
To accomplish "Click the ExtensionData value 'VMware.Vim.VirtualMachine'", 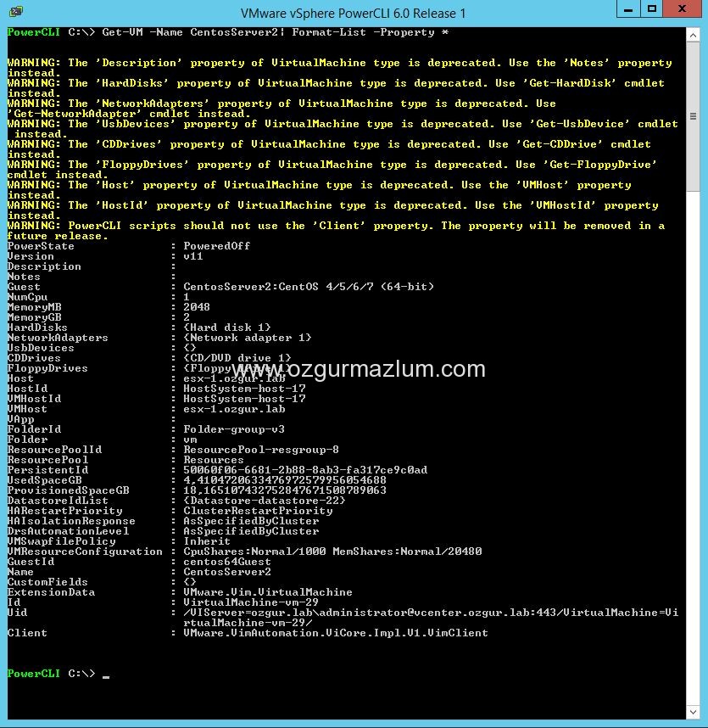I will [x=268, y=592].
